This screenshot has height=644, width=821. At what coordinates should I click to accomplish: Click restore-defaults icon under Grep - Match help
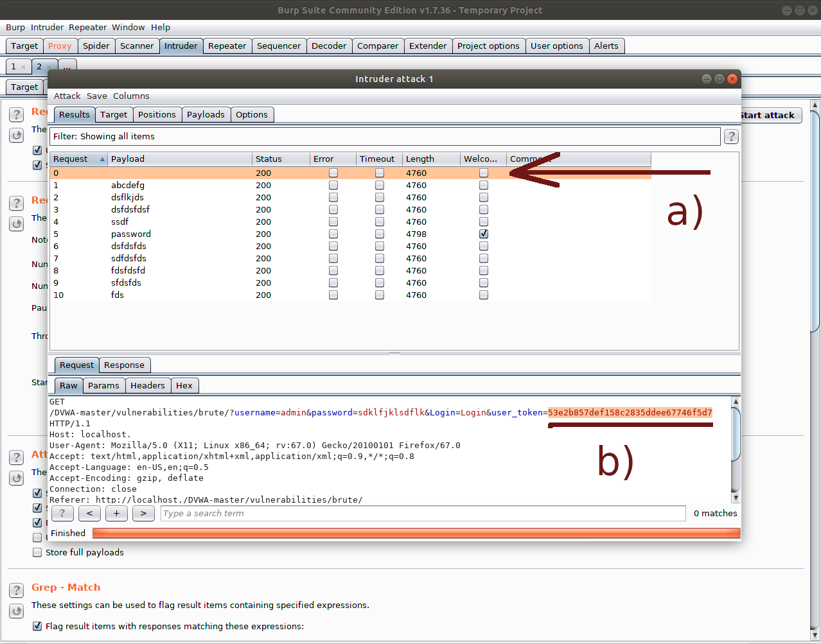coord(17,611)
